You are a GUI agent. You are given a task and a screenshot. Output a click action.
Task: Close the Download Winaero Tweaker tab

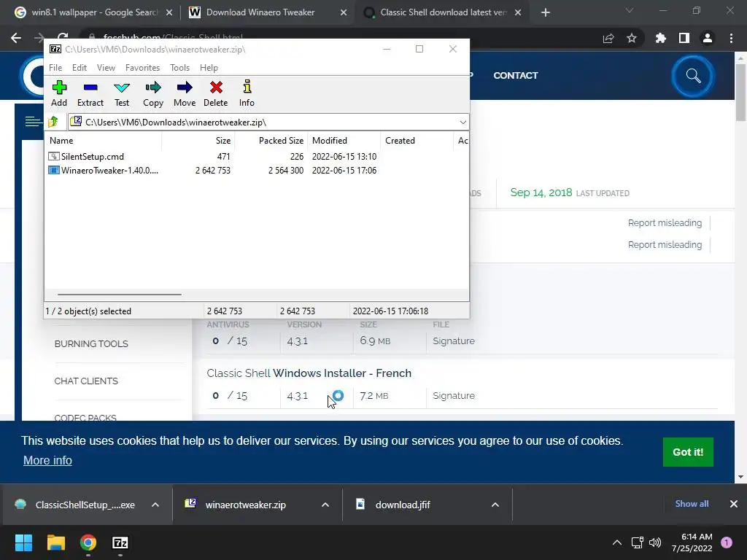[344, 12]
